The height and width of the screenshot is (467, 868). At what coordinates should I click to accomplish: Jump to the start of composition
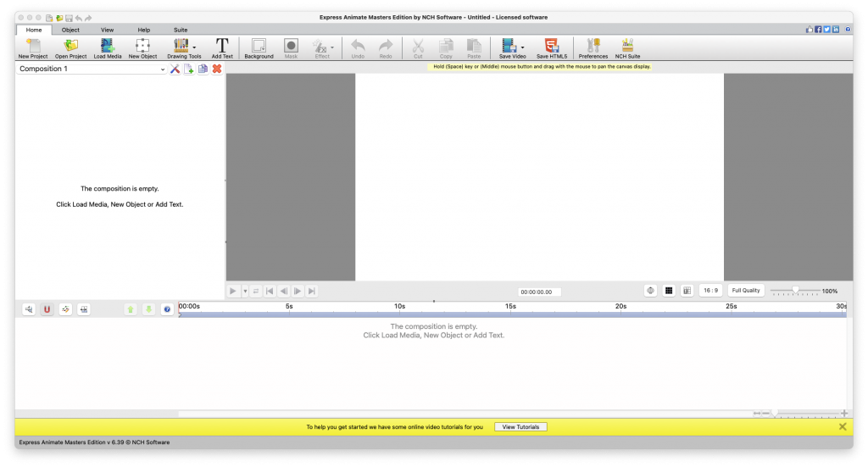tap(270, 291)
